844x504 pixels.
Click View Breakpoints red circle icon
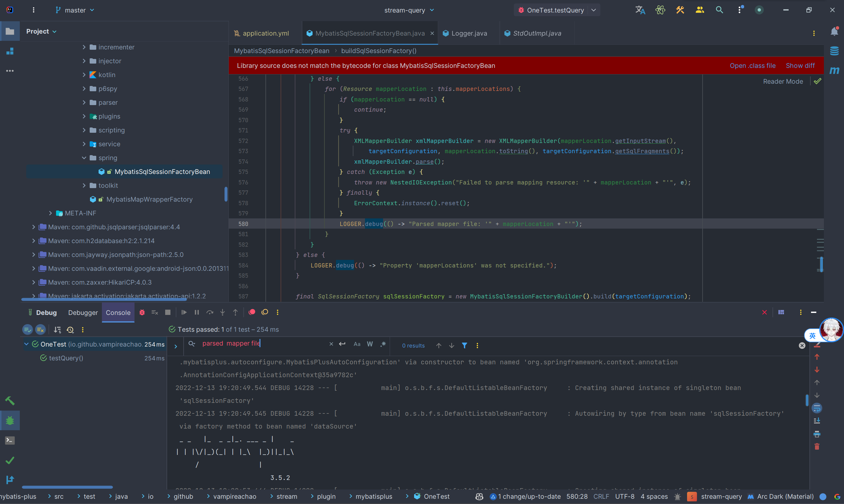(x=252, y=312)
